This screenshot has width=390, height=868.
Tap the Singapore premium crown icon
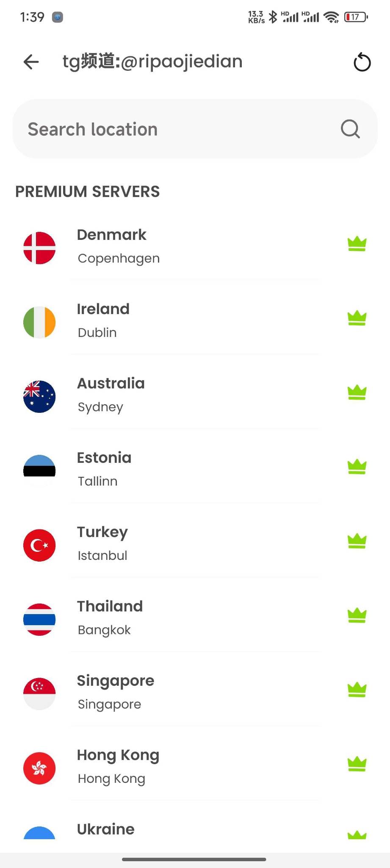(x=357, y=690)
